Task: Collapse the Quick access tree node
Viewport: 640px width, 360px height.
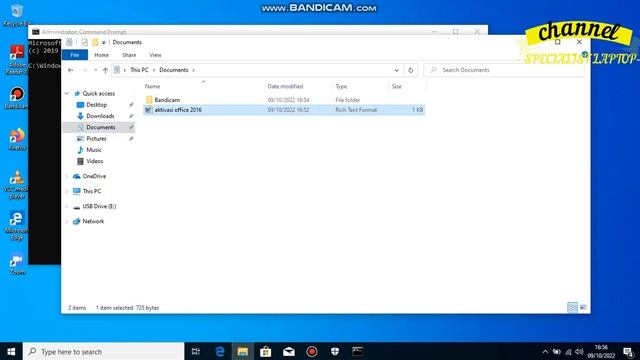Action: (67, 93)
